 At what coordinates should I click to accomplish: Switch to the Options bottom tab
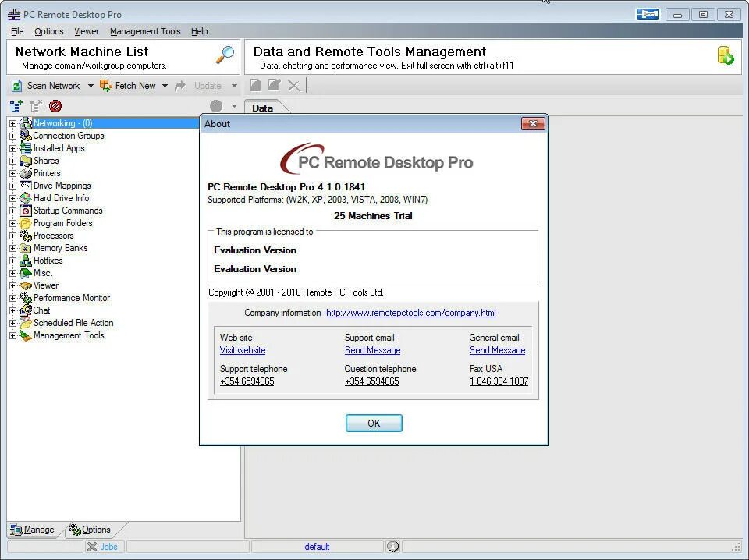click(x=89, y=530)
